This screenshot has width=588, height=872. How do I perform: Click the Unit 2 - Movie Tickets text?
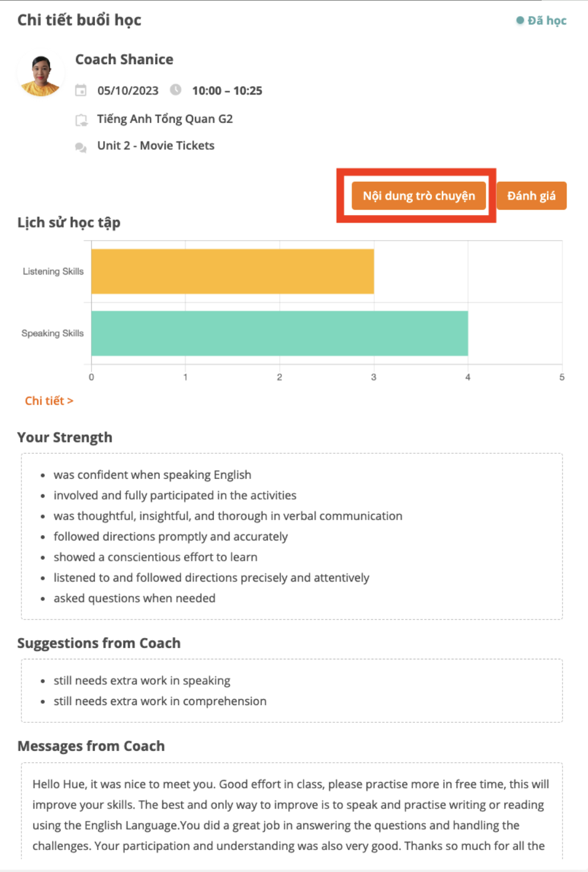coord(156,146)
